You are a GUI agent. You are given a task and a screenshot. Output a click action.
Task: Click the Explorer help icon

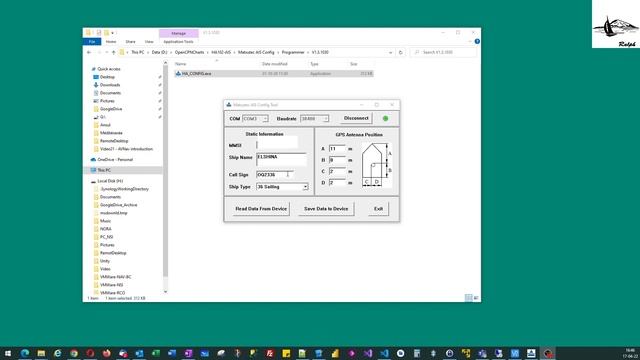click(x=477, y=41)
